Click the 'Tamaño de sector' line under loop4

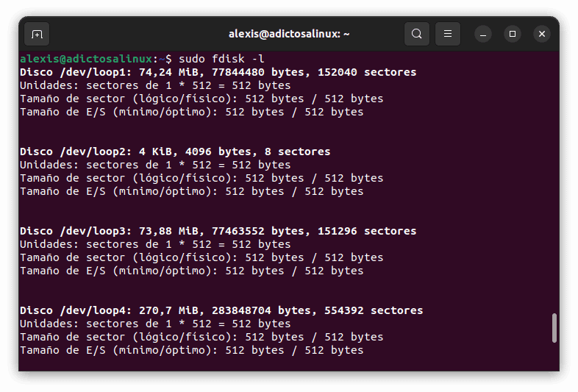point(201,337)
